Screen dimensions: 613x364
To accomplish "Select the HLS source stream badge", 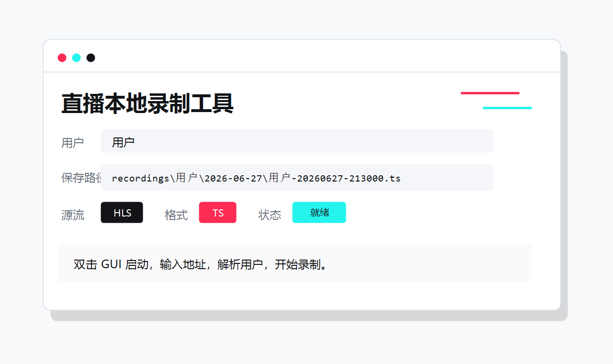I will 122,213.
